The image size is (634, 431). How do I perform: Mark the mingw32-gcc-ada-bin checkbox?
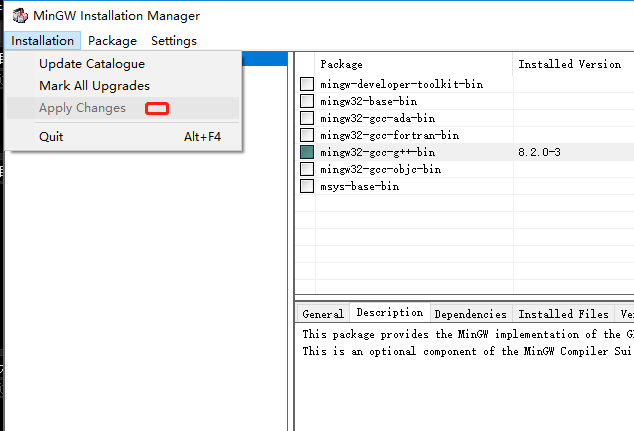307,118
